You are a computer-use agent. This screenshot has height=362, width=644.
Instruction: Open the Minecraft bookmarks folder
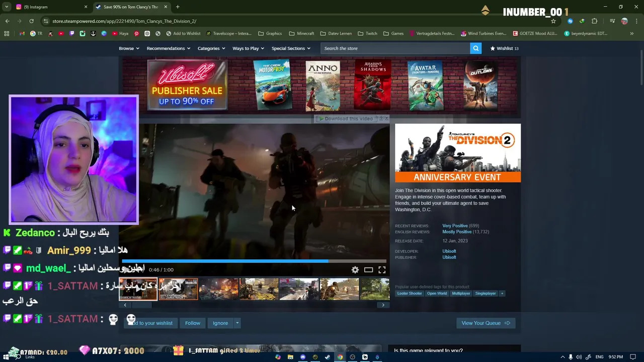(301, 34)
